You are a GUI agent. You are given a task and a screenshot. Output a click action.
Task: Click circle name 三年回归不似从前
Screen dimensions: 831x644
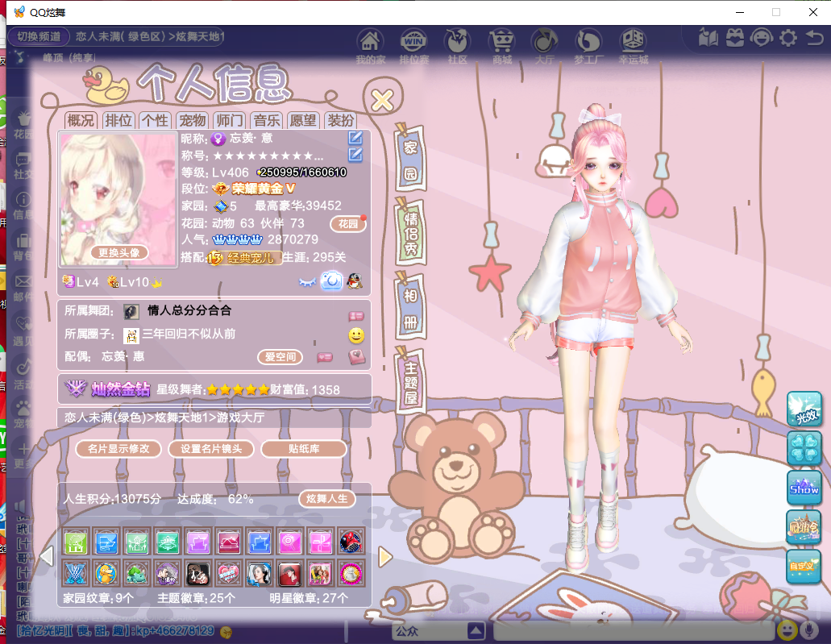tap(189, 334)
